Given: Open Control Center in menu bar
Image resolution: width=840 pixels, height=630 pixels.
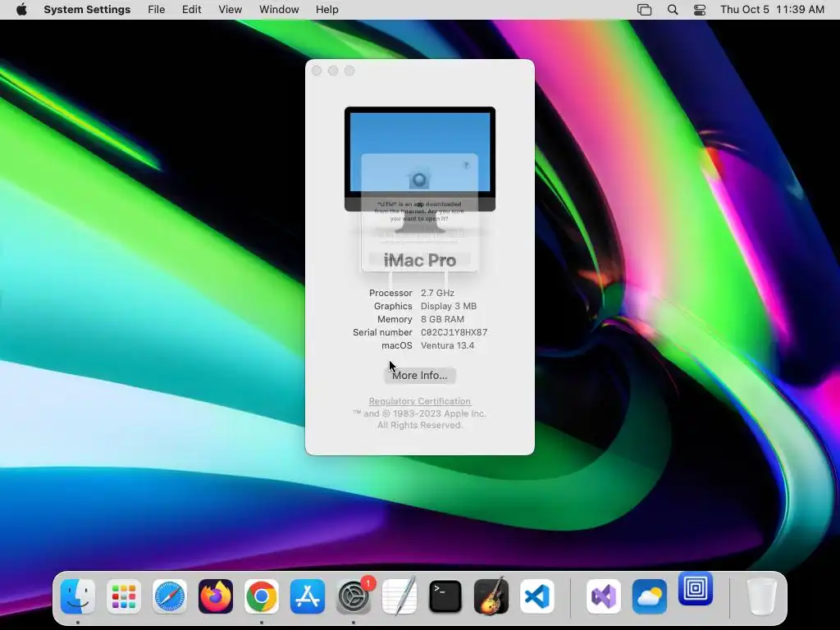Looking at the screenshot, I should coord(700,10).
